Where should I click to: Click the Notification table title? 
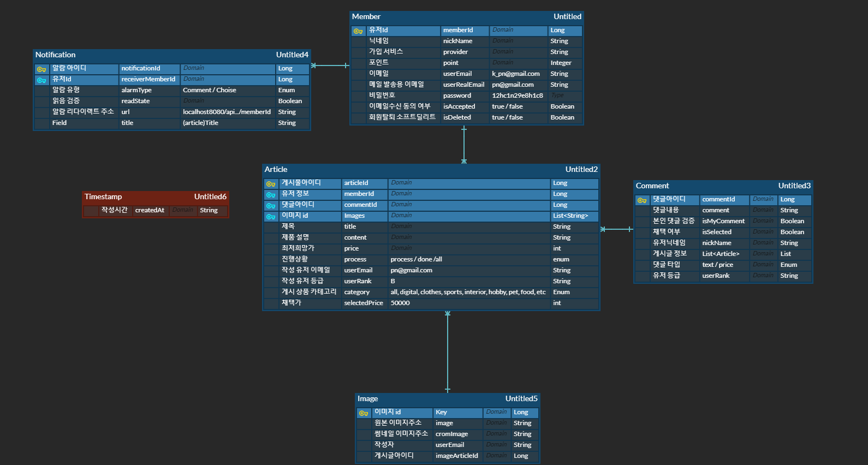point(56,55)
